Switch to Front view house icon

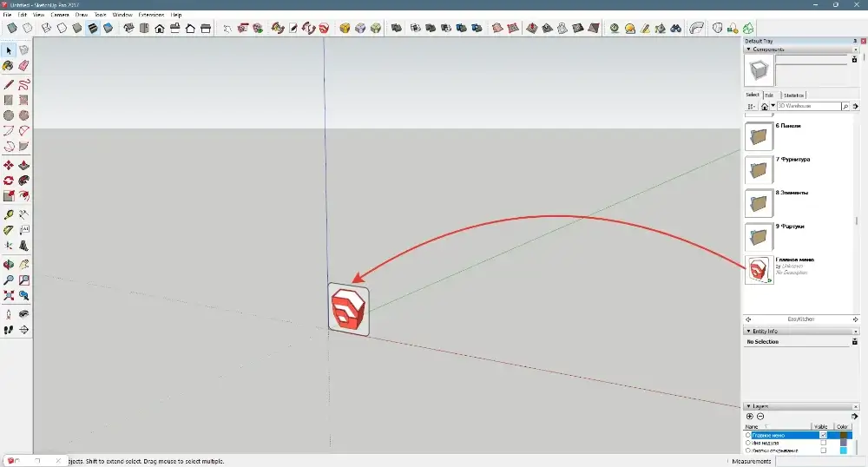point(160,29)
